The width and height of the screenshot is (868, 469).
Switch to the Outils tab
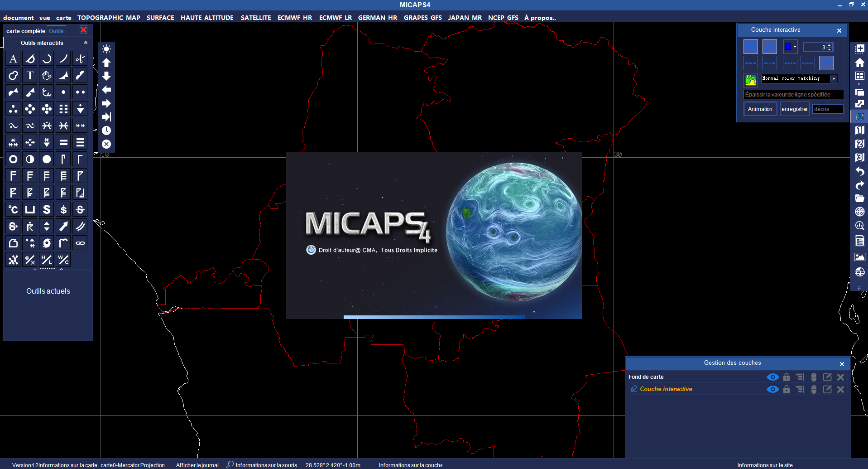pyautogui.click(x=56, y=31)
